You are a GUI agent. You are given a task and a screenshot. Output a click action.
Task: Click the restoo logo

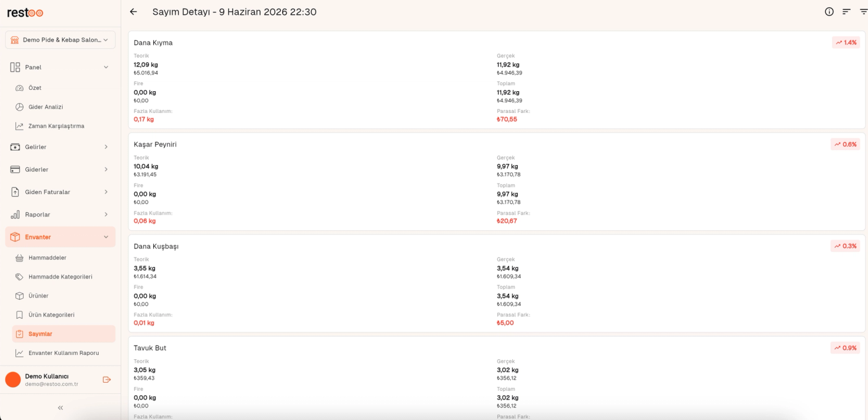25,12
